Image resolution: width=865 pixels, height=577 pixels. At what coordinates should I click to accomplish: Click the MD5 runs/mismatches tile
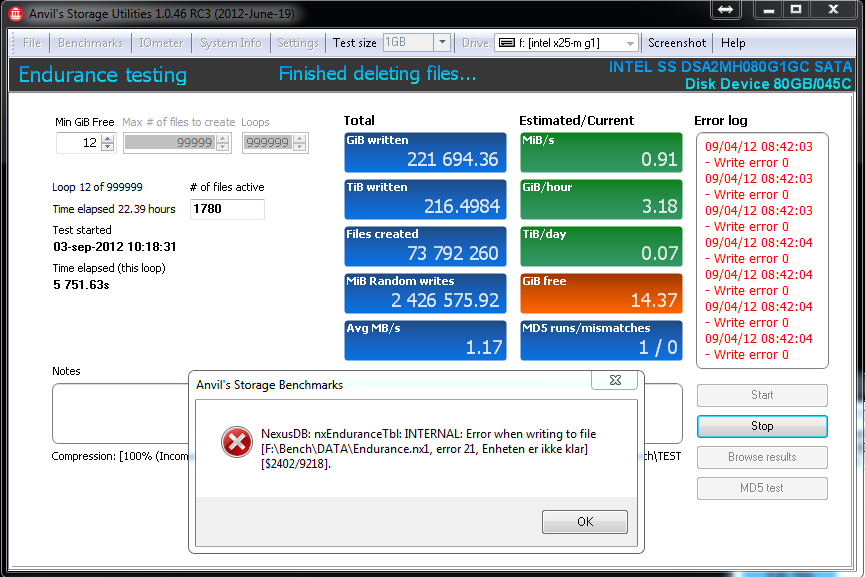point(601,340)
